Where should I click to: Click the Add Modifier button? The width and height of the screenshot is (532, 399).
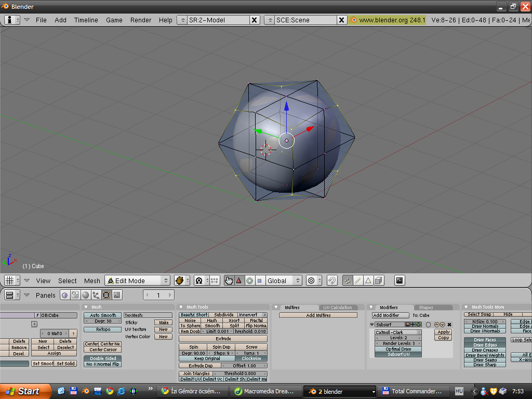(390, 315)
